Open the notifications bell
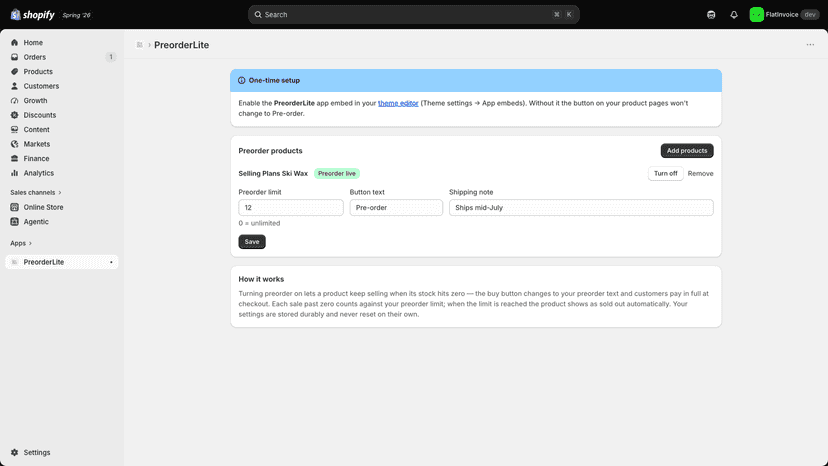The image size is (828, 466). coord(734,15)
